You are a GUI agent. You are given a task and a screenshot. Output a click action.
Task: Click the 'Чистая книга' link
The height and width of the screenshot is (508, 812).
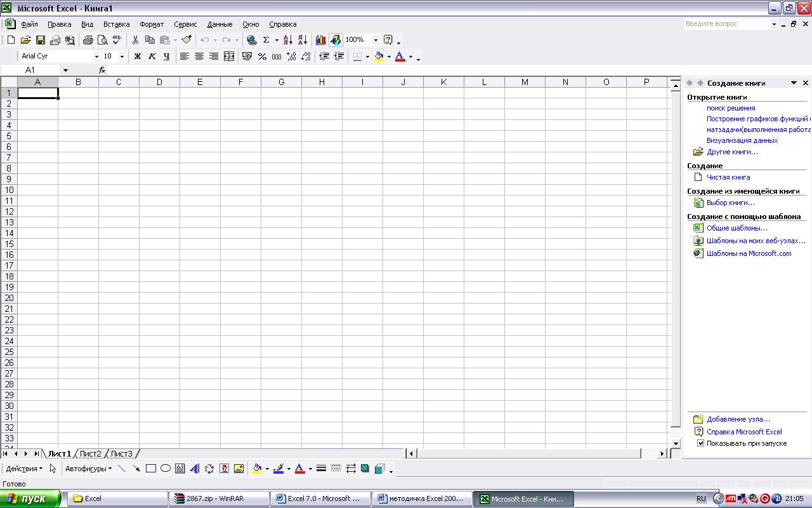(728, 177)
